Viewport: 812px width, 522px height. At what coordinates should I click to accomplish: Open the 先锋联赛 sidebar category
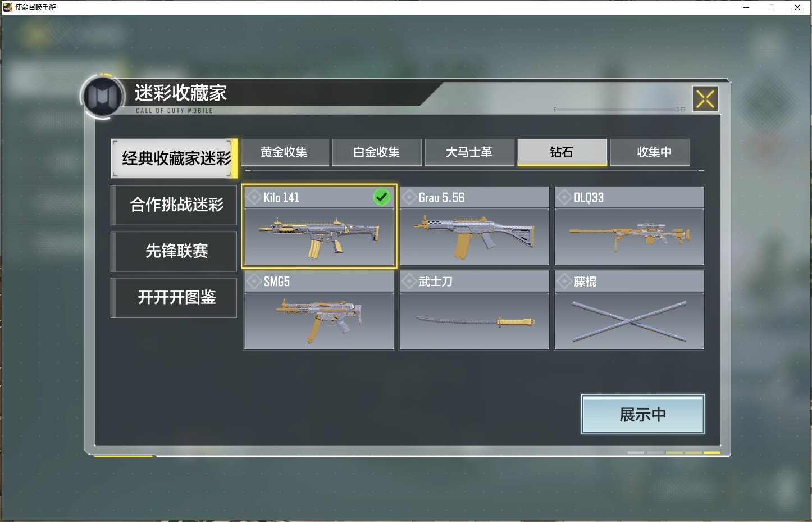pyautogui.click(x=174, y=251)
